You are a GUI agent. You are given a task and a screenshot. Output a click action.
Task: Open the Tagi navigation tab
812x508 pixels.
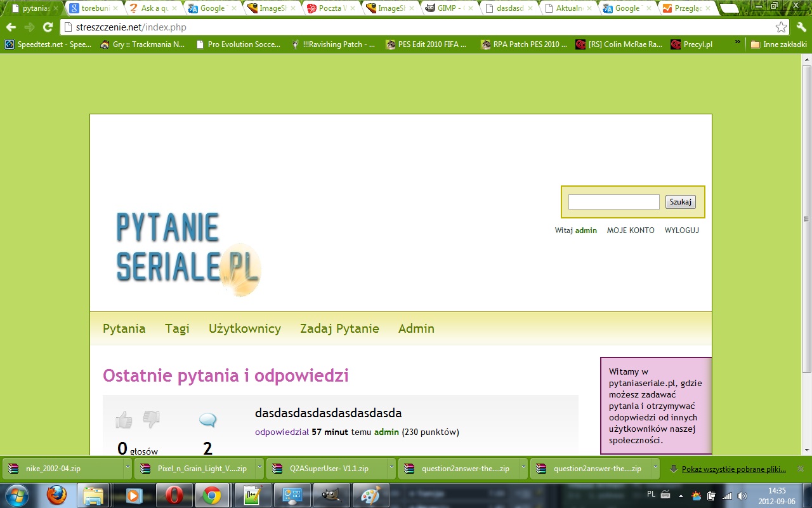(177, 328)
